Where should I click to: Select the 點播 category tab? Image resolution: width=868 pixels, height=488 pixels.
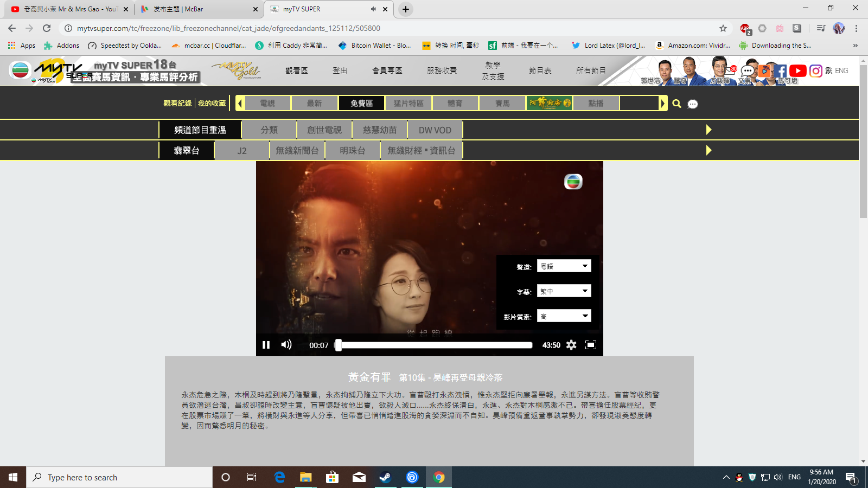(596, 103)
